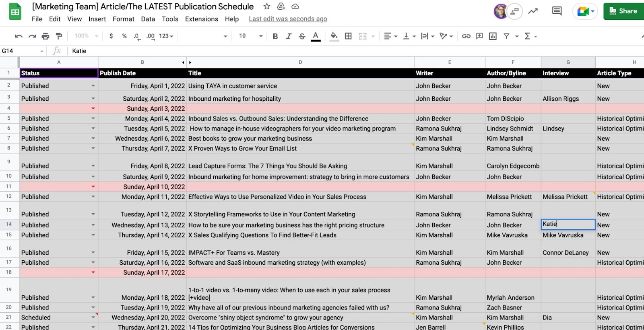Select column D header

tap(300, 62)
